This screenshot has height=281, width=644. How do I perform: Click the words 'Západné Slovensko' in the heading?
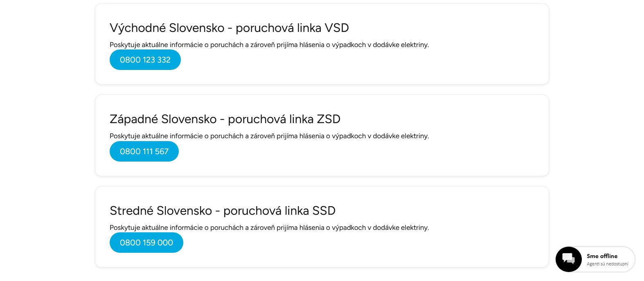coord(163,119)
